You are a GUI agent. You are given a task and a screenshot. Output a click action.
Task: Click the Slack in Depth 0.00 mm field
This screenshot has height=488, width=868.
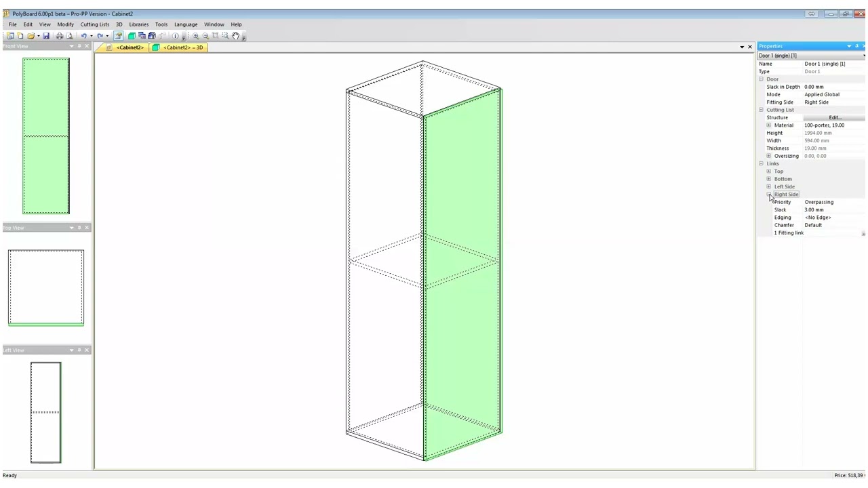pyautogui.click(x=834, y=87)
